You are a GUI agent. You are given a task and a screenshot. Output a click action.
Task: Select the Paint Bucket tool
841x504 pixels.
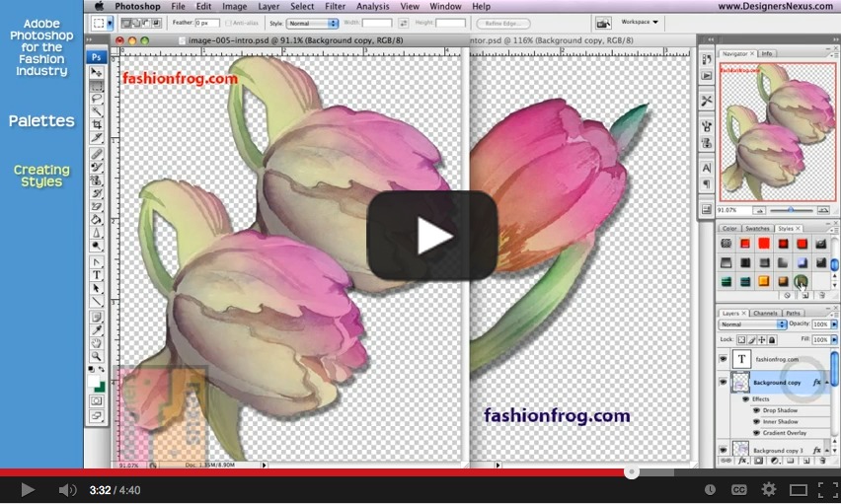click(97, 219)
